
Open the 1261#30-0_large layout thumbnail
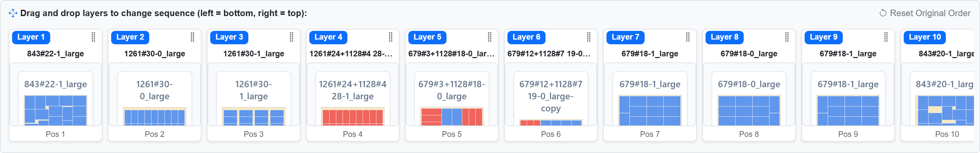154,116
